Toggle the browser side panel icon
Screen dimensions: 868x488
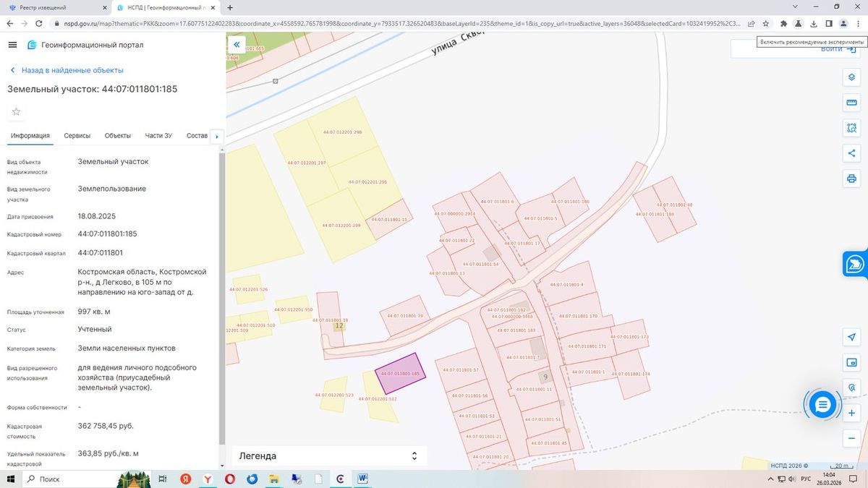[829, 23]
